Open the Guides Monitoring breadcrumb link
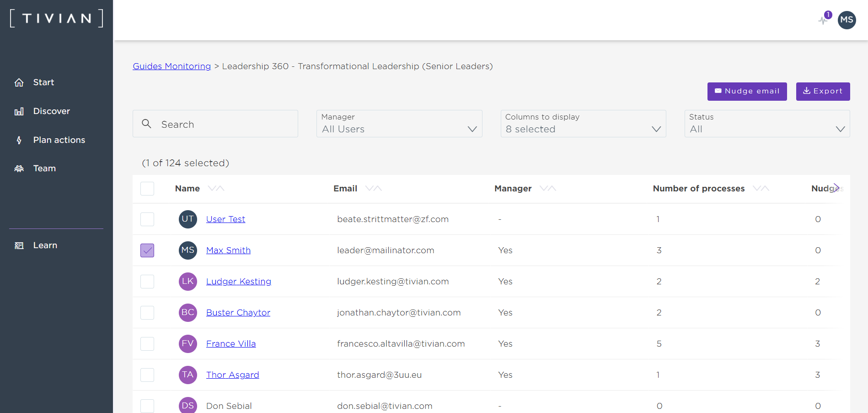This screenshot has width=868, height=413. (x=172, y=66)
